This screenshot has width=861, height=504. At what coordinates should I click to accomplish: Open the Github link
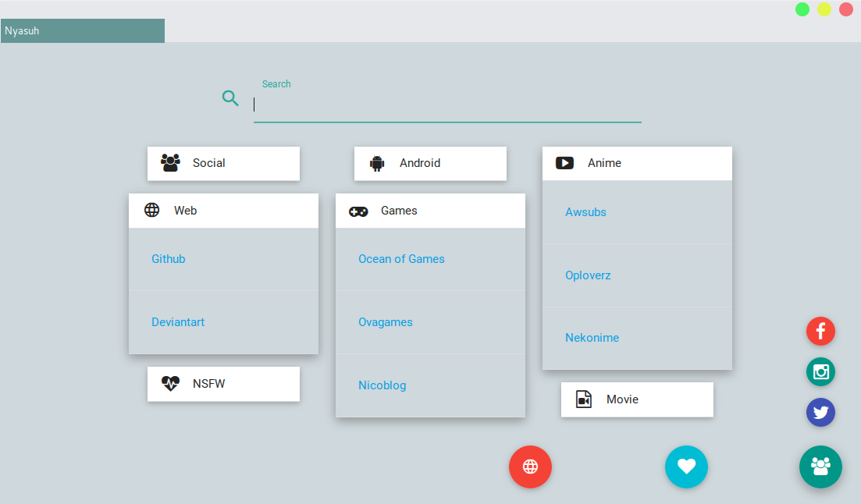pos(169,259)
